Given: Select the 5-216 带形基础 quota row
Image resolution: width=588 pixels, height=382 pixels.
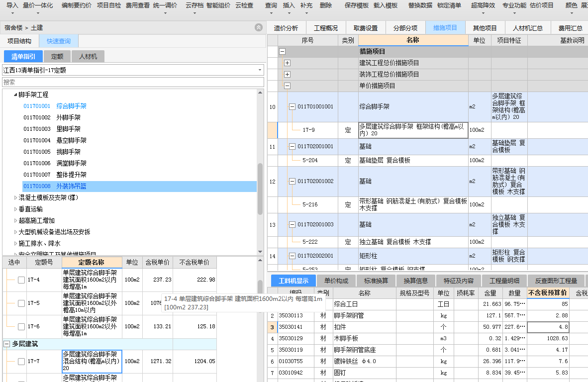Looking at the screenshot, I should pyautogui.click(x=427, y=205).
